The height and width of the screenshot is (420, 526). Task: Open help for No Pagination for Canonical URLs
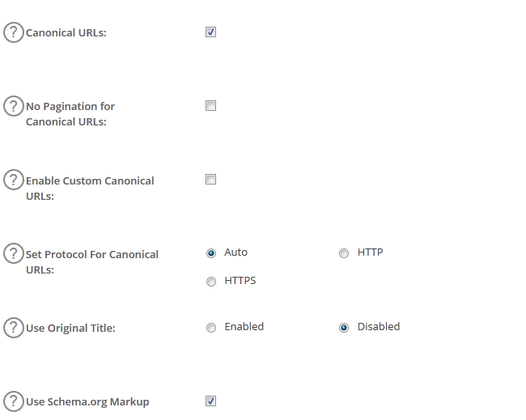(x=14, y=106)
